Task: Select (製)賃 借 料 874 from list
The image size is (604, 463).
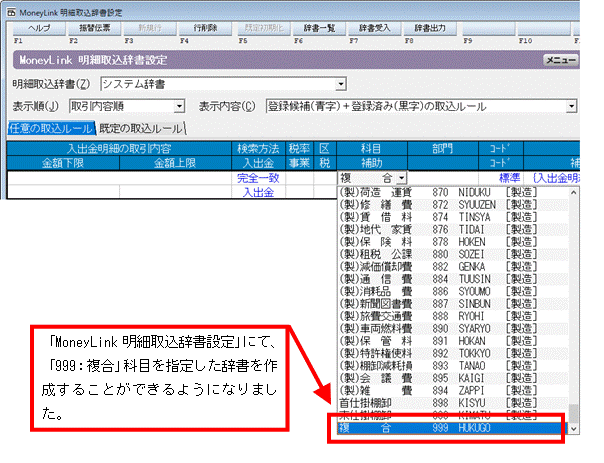Action: tap(453, 217)
